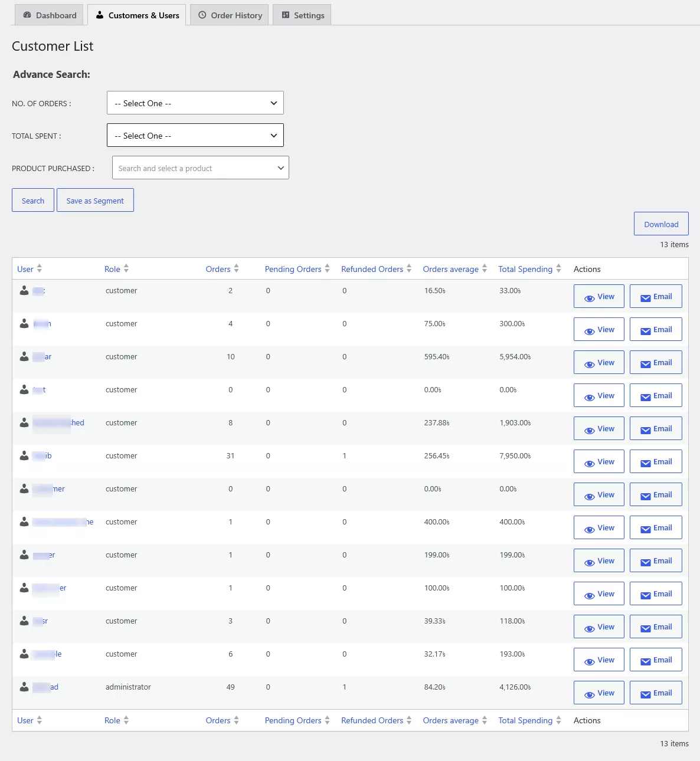Sort by Role column in header
This screenshot has width=700, height=761.
[x=116, y=268]
